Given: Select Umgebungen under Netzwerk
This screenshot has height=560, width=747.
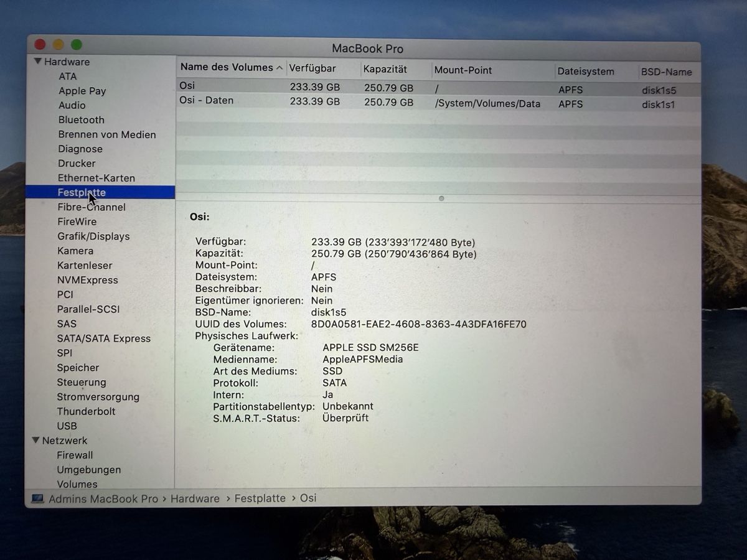Looking at the screenshot, I should coord(89,470).
